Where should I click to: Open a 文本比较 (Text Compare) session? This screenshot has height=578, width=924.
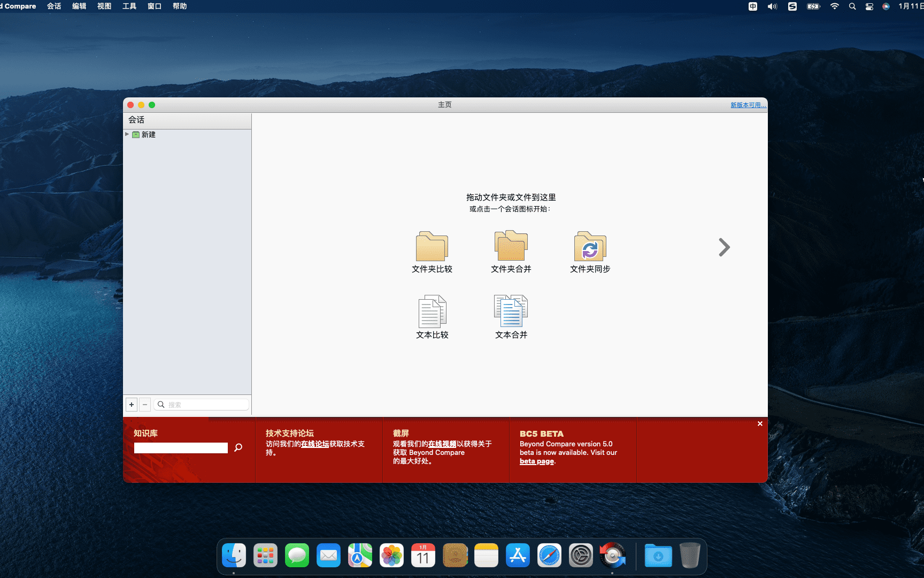pyautogui.click(x=432, y=316)
